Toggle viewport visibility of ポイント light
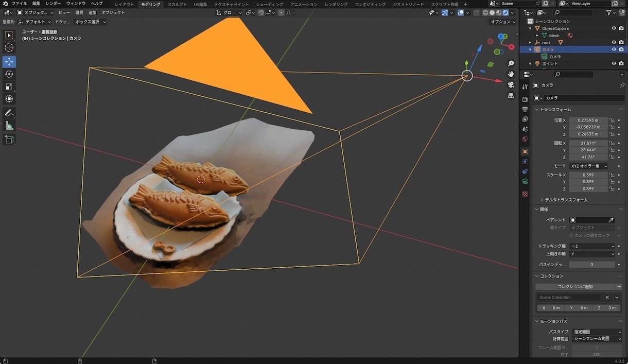Image resolution: width=628 pixels, height=364 pixels. tap(614, 63)
